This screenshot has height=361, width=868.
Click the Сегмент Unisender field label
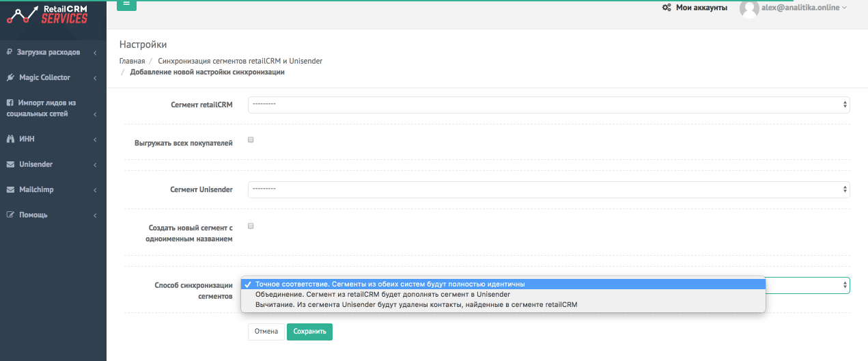pyautogui.click(x=201, y=189)
